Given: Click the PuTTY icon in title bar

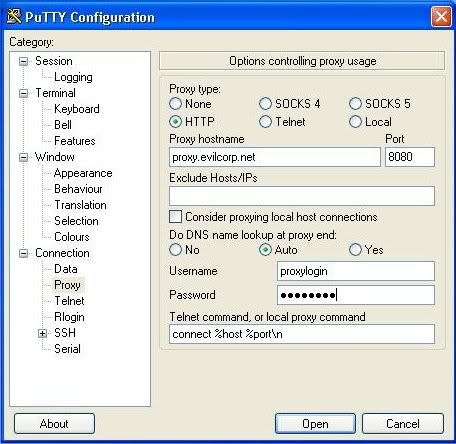Looking at the screenshot, I should [x=14, y=17].
